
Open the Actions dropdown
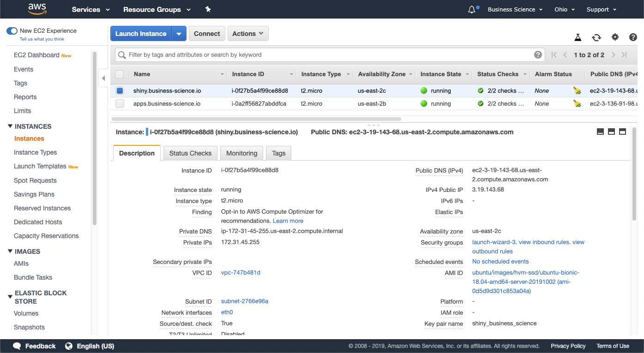click(248, 34)
